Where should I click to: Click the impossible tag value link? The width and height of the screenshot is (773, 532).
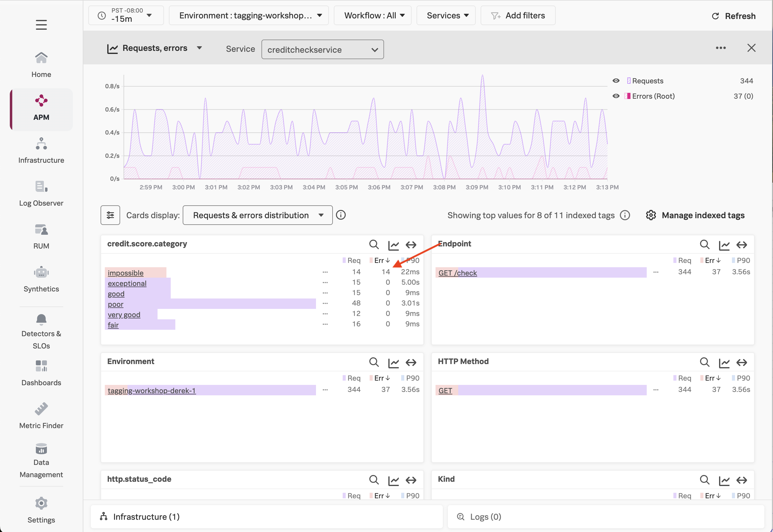coord(125,273)
